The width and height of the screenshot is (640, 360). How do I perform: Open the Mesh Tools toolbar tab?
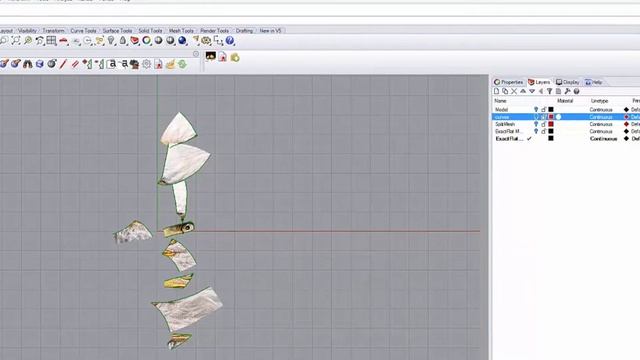181,31
